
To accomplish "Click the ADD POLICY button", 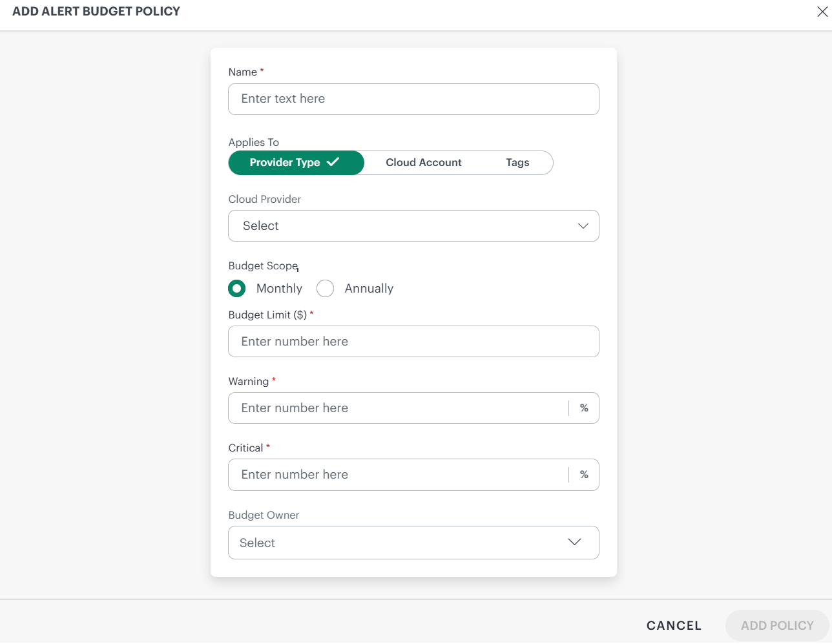I will [777, 625].
